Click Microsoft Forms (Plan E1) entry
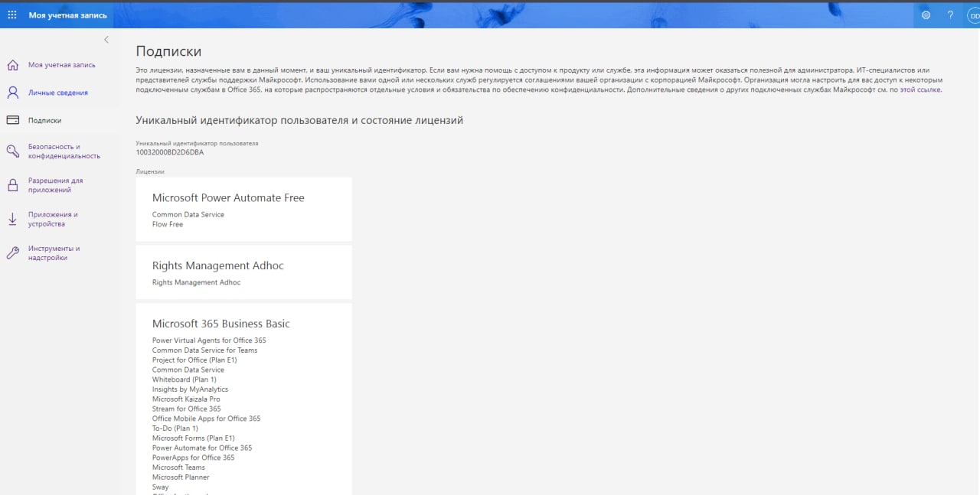 (193, 438)
